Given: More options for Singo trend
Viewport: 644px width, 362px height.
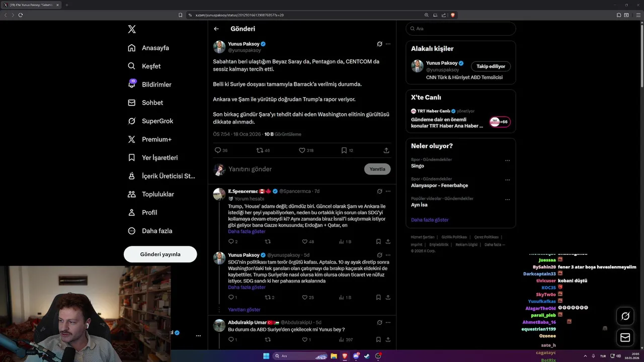Looking at the screenshot, I should pos(507,160).
